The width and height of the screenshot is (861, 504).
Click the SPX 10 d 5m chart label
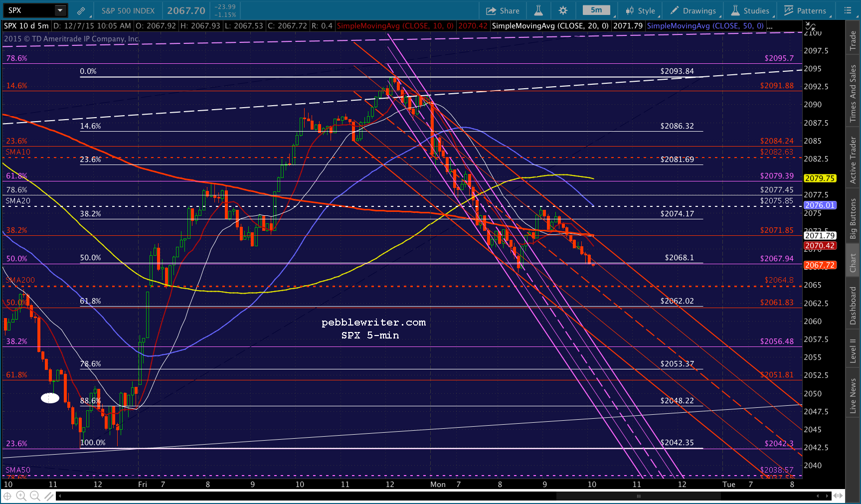26,26
